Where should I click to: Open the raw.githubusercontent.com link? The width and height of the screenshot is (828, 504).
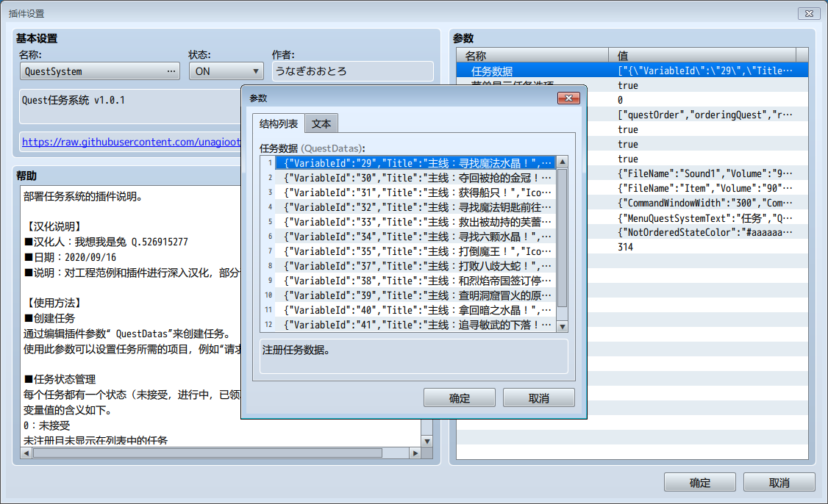tap(131, 142)
